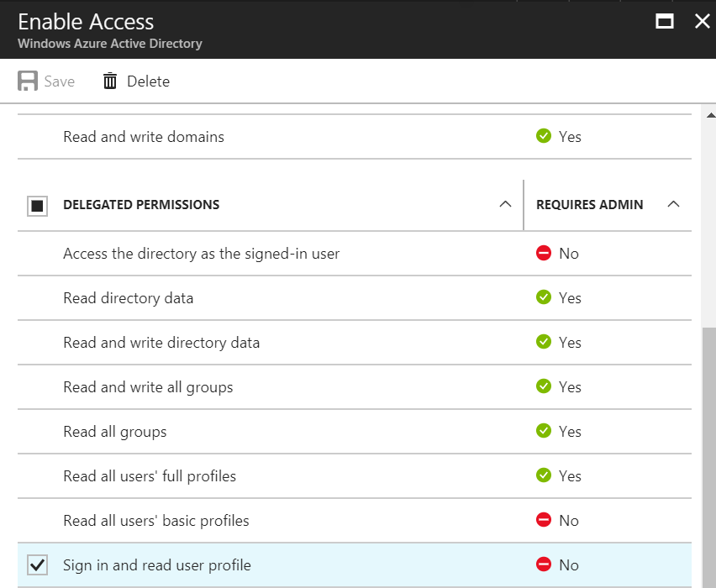Click the Delete trash can icon
The image size is (716, 588).
click(x=109, y=81)
